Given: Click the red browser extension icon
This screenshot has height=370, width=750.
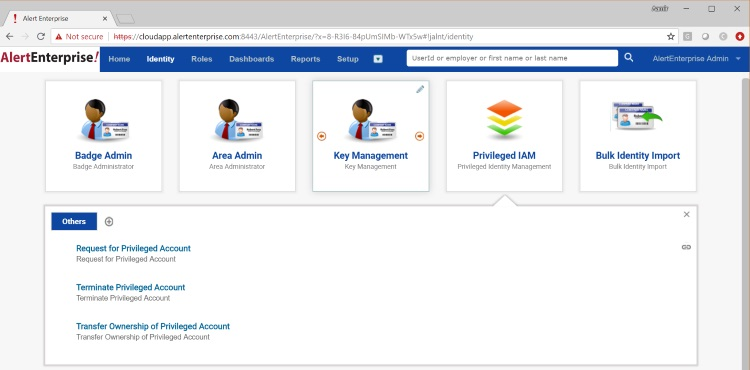Looking at the screenshot, I should 739,36.
